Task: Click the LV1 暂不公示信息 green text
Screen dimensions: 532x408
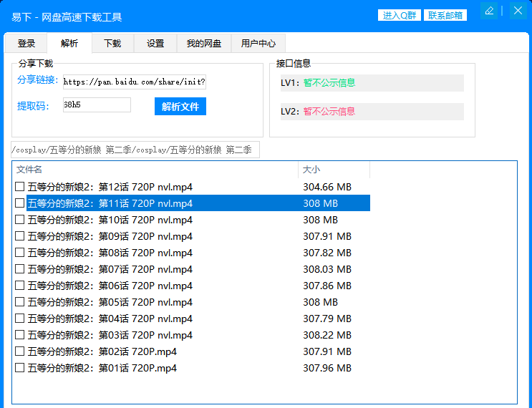Action: click(329, 83)
